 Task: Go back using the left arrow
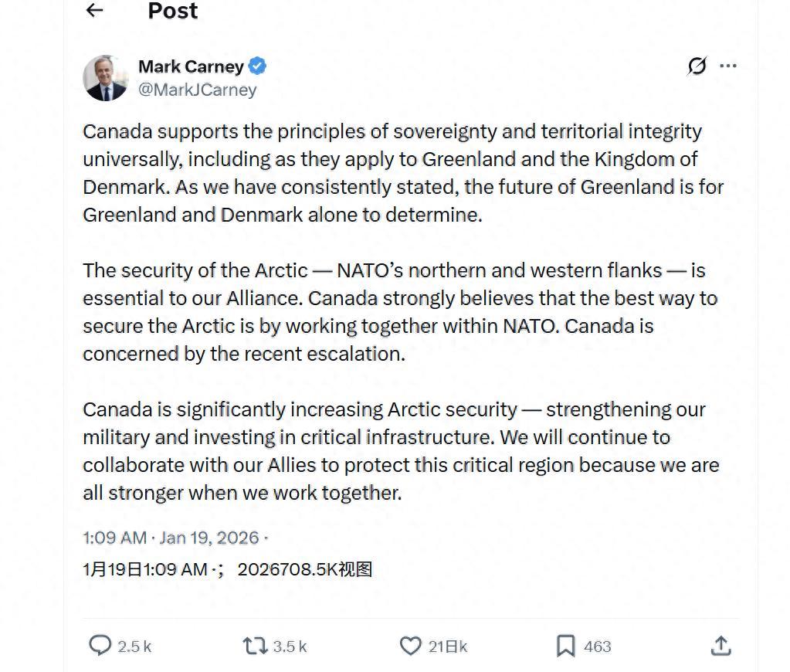pos(94,10)
